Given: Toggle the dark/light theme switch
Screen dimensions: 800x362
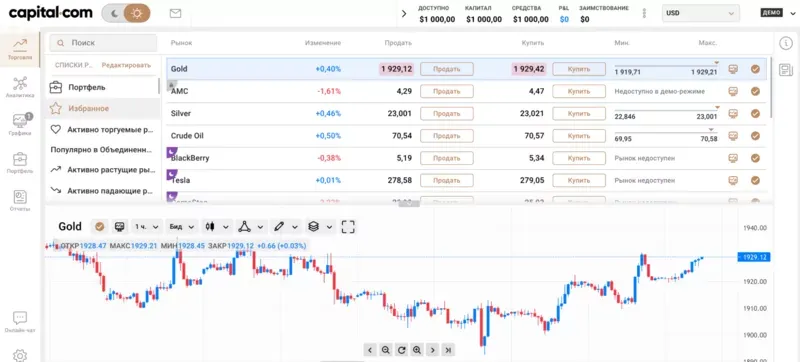Looking at the screenshot, I should pos(126,14).
